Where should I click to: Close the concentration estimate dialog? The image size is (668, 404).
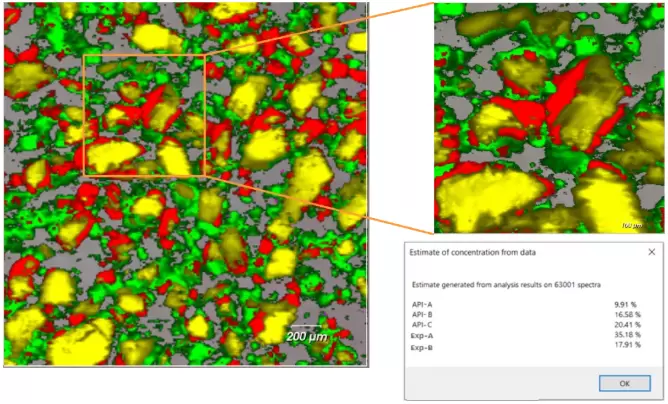(x=651, y=251)
